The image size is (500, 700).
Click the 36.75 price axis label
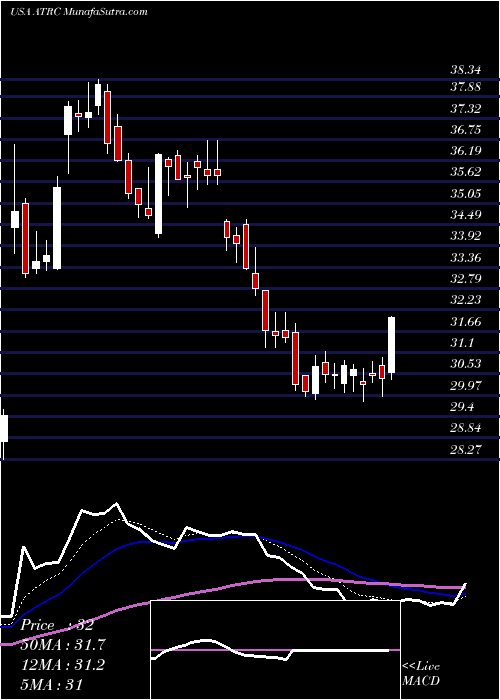(x=466, y=129)
